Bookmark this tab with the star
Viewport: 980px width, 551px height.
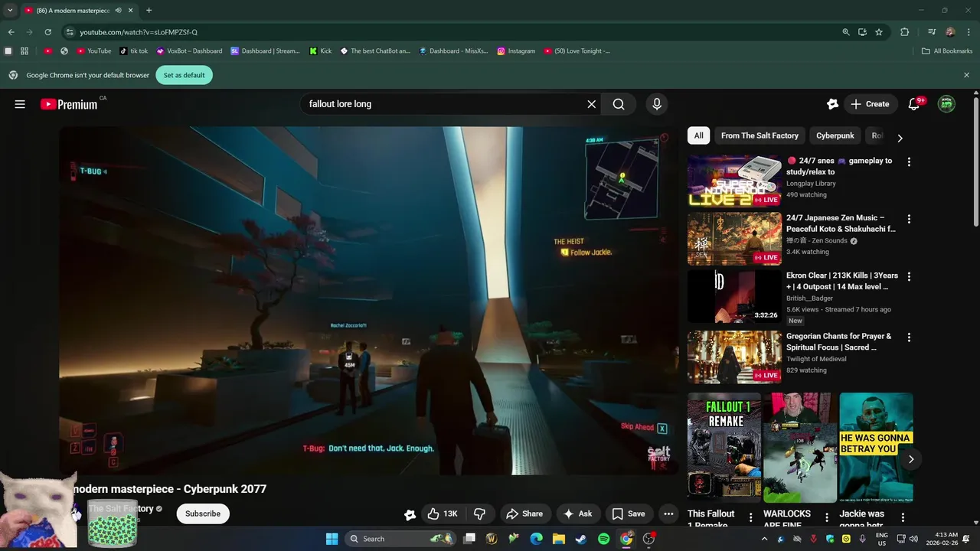pyautogui.click(x=879, y=32)
